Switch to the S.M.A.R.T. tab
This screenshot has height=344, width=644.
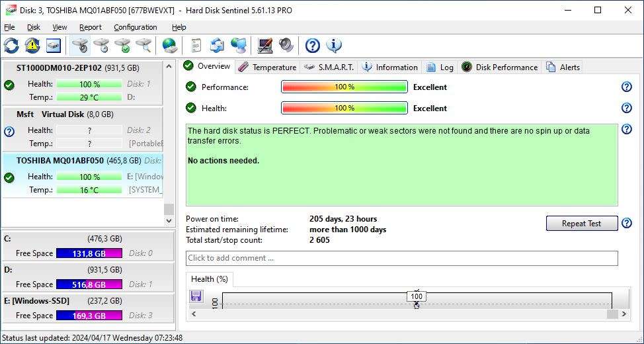pyautogui.click(x=329, y=67)
